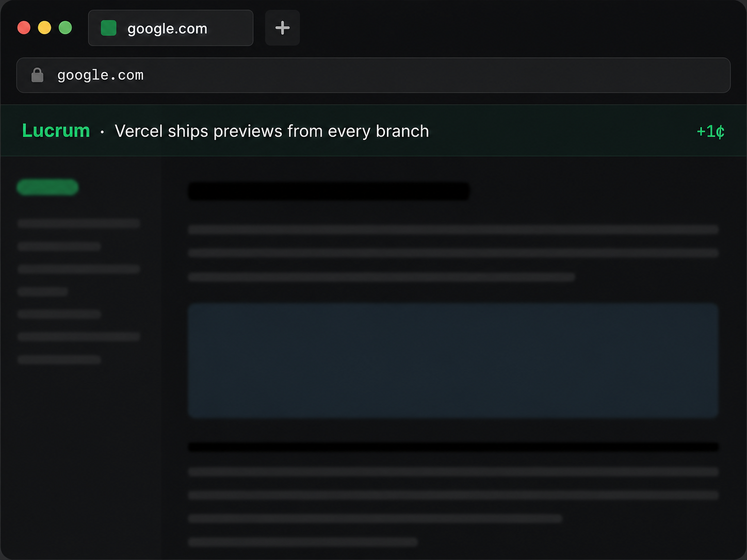Click the green maximize window button
Screen dimensions: 747x560
(65, 28)
